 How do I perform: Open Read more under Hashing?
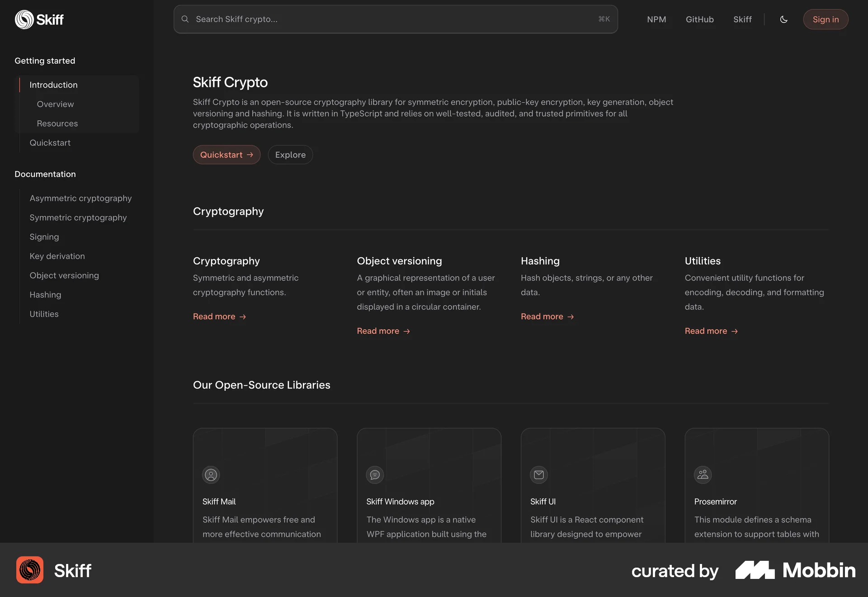pyautogui.click(x=547, y=316)
